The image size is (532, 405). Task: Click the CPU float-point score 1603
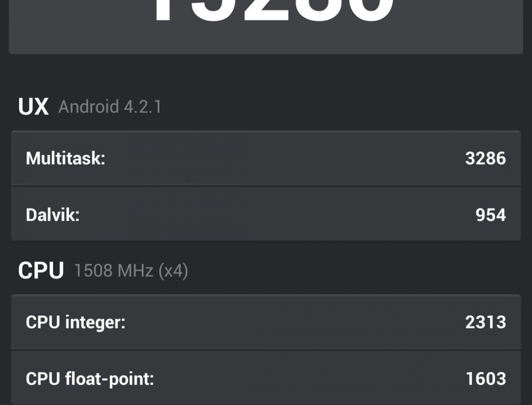click(485, 379)
